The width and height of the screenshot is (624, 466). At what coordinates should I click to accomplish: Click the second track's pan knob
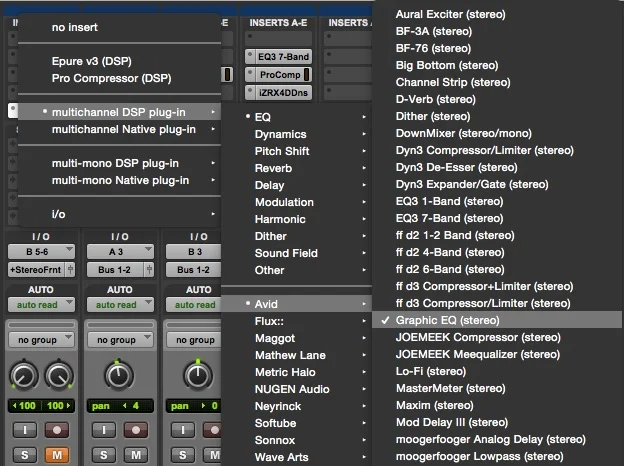click(119, 375)
